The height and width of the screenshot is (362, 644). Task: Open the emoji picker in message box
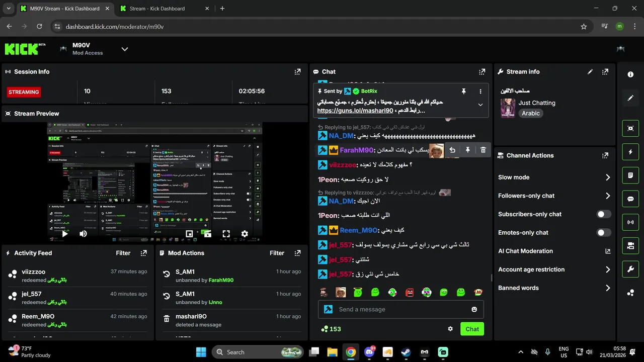point(474,310)
